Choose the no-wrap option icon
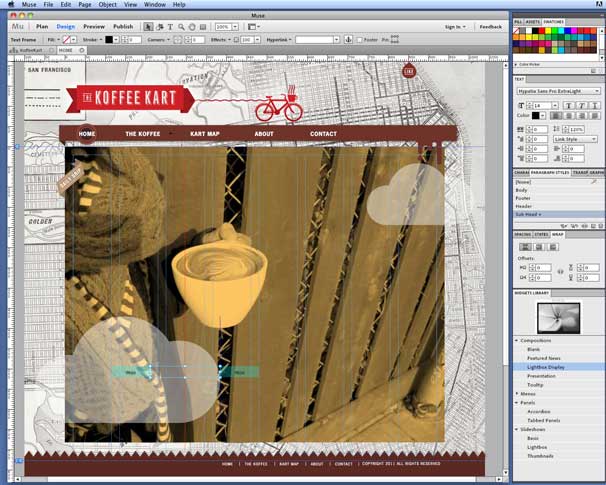This screenshot has height=485, width=606. (x=525, y=247)
